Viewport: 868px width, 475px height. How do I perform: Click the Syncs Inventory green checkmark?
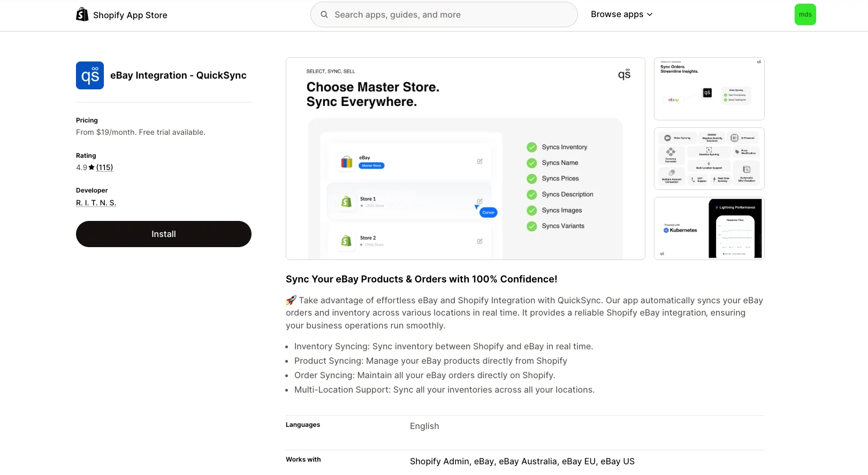(531, 147)
